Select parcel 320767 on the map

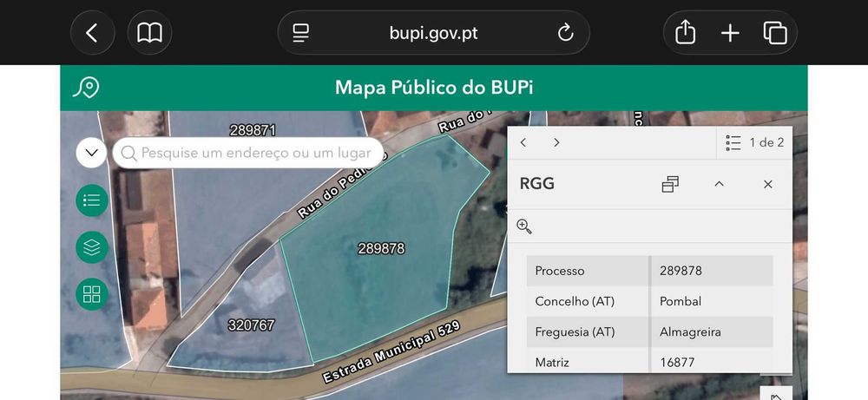pos(252,325)
